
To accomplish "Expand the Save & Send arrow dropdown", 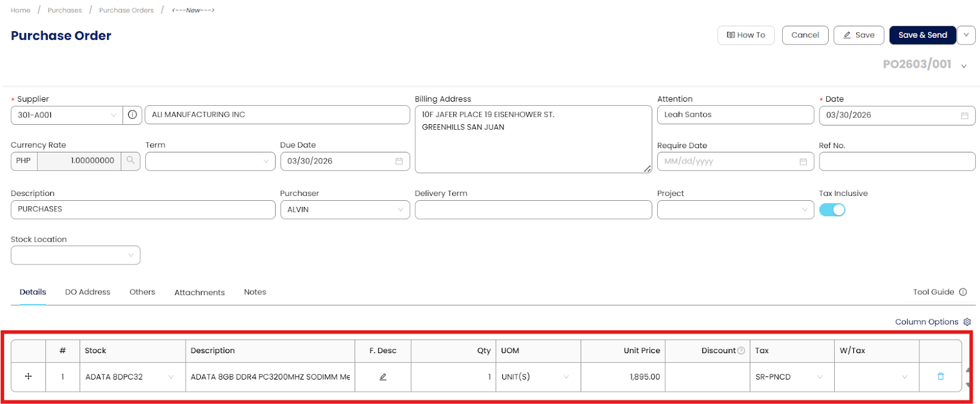I will coord(966,35).
